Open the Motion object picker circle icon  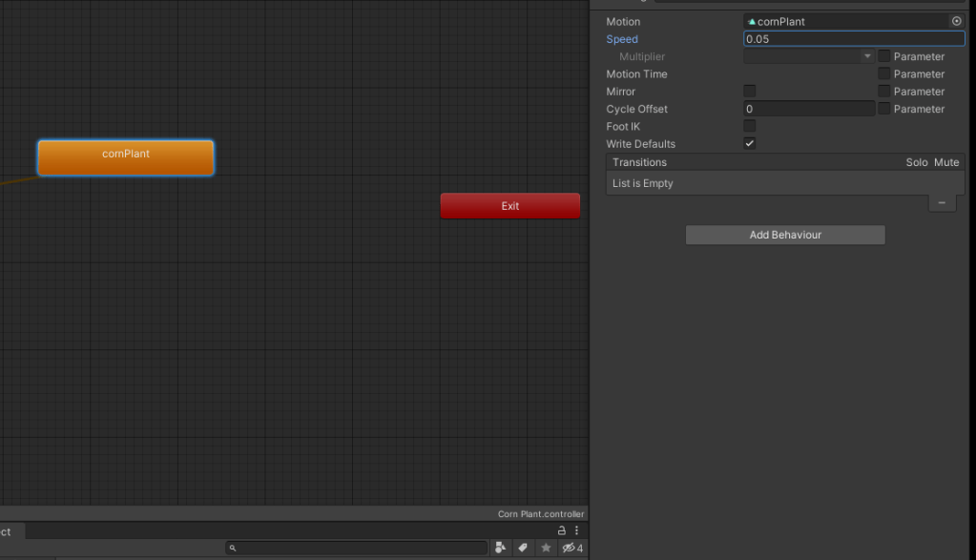click(956, 21)
